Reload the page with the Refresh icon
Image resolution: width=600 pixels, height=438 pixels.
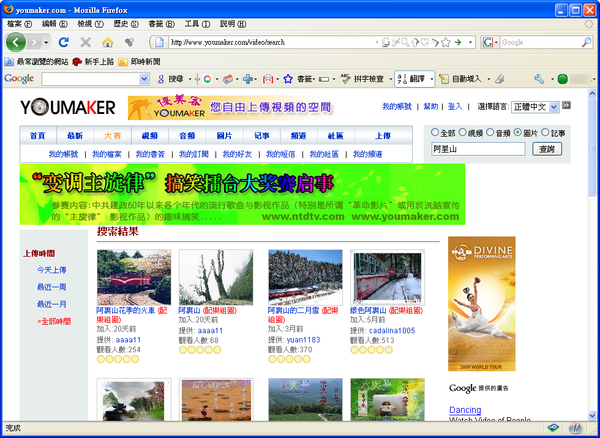coord(64,42)
